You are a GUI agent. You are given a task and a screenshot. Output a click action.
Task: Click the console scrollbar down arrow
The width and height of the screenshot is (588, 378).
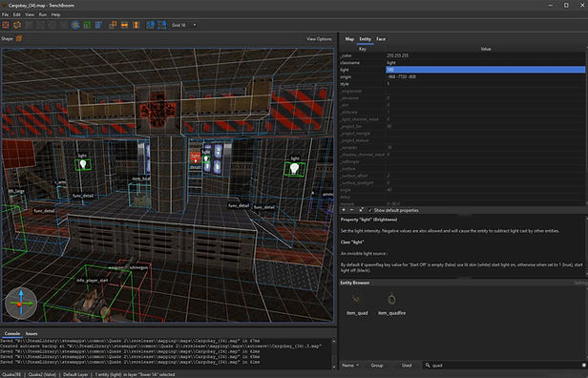click(x=334, y=367)
